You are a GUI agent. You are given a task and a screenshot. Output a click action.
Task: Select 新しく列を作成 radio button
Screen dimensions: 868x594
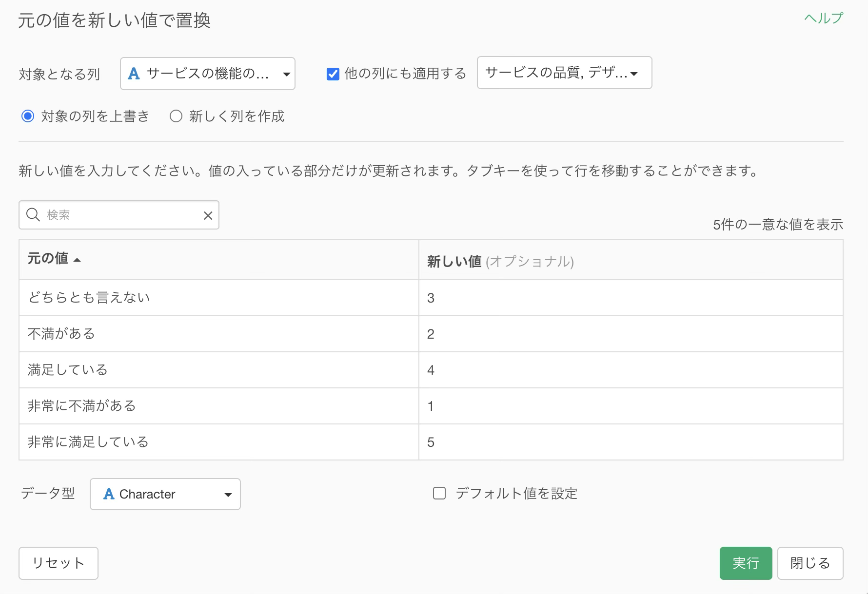click(176, 116)
